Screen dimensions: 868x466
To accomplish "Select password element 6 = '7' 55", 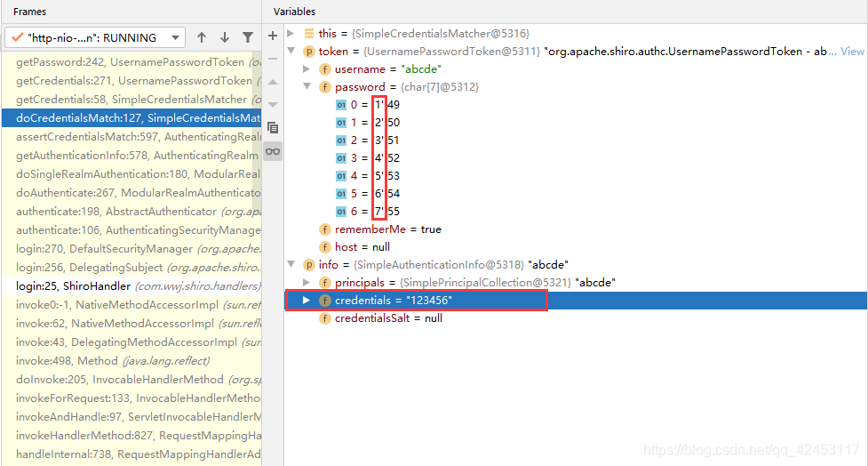I will point(576,211).
